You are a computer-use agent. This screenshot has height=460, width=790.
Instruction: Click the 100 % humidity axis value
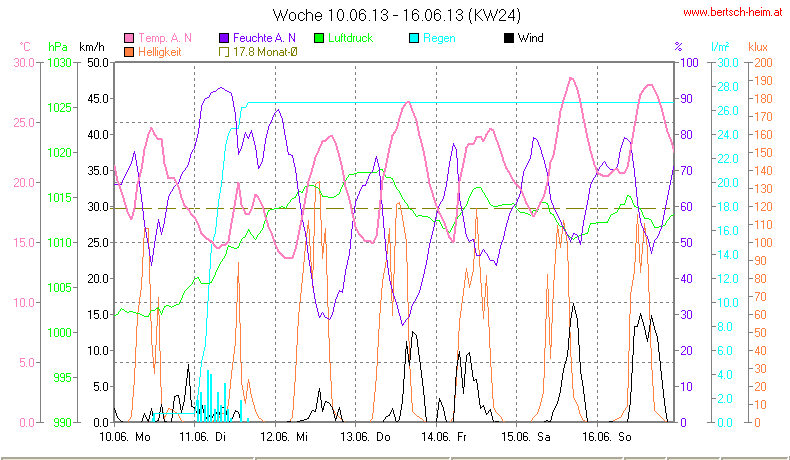689,63
